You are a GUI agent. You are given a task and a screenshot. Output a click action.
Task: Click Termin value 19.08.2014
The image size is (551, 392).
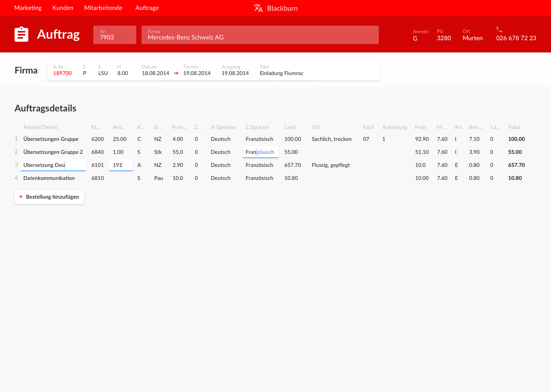point(197,73)
